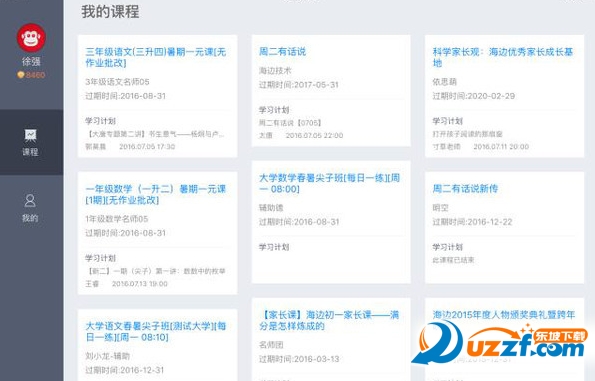Image resolution: width=595 pixels, height=381 pixels.
Task: Open 【家长课】海边初一家长课 title link
Action: coord(329,320)
